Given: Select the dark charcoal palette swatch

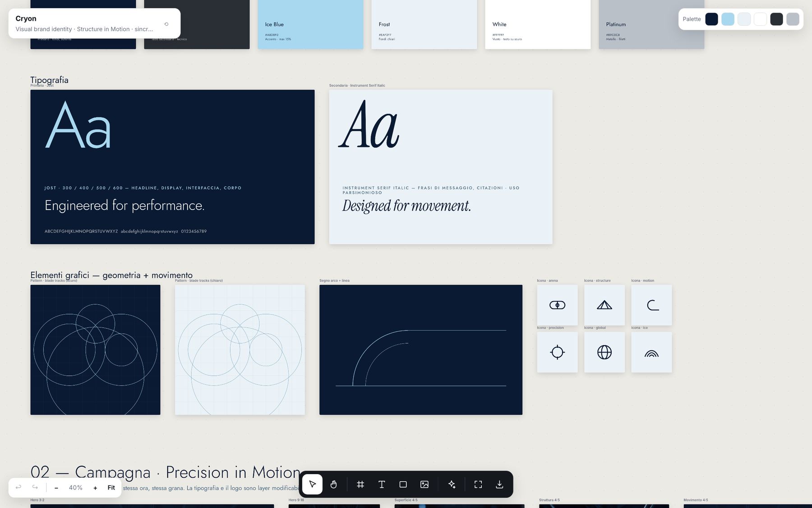Looking at the screenshot, I should [777, 19].
